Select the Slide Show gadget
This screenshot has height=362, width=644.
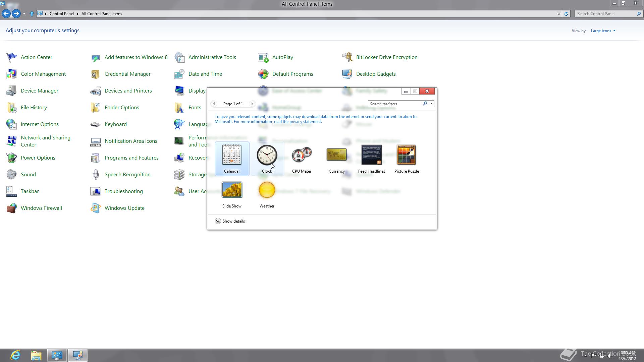point(232,194)
